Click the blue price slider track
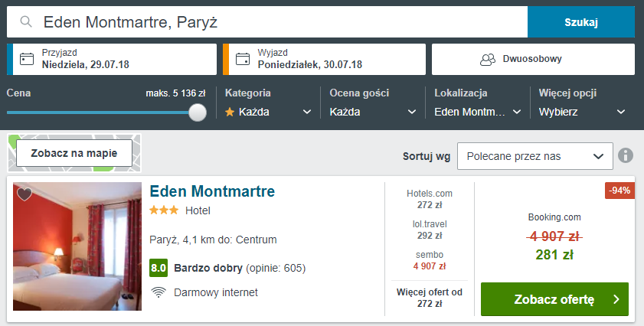644x326 pixels. tap(98, 112)
